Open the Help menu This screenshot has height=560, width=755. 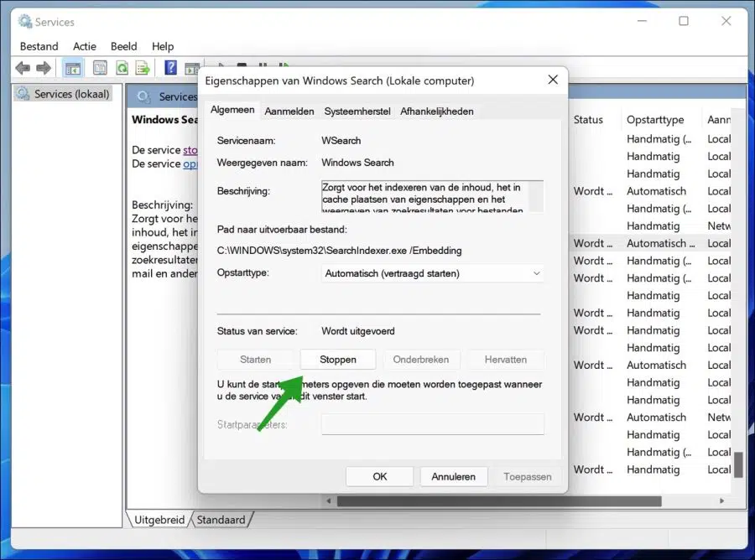point(163,46)
